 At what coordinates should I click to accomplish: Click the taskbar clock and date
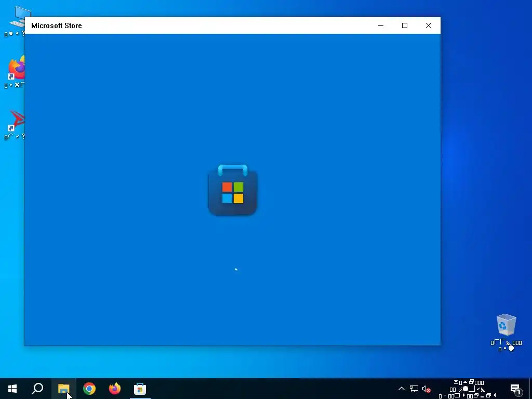point(468,389)
